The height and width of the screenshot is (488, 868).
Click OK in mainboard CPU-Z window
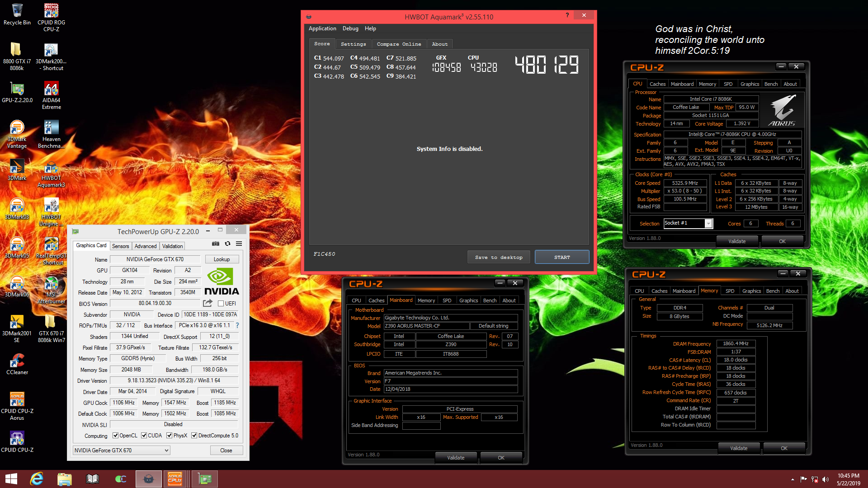click(501, 458)
